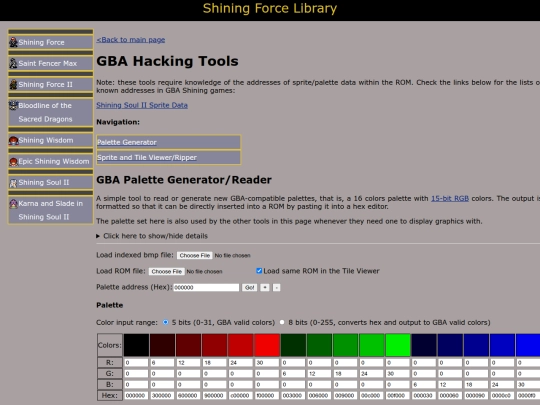Screen dimensions: 540x405
Task: Click the Shining Soul II sprite icon
Action: click(x=13, y=182)
